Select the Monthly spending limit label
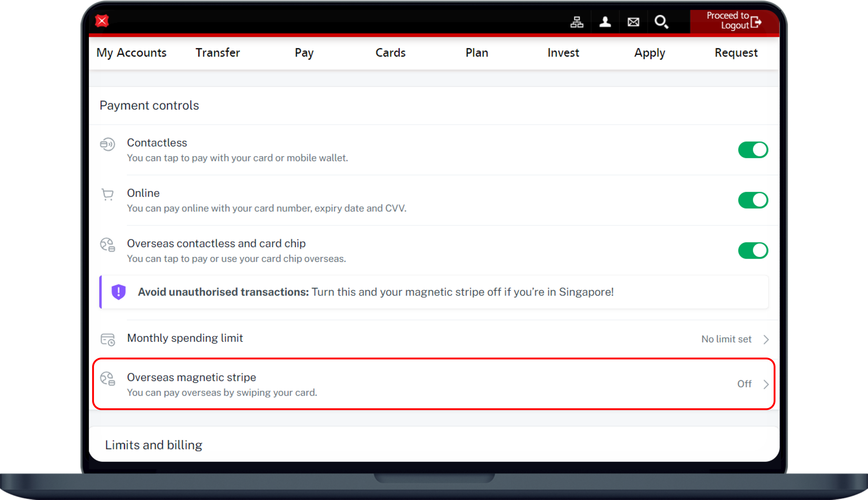The image size is (868, 500). (185, 338)
